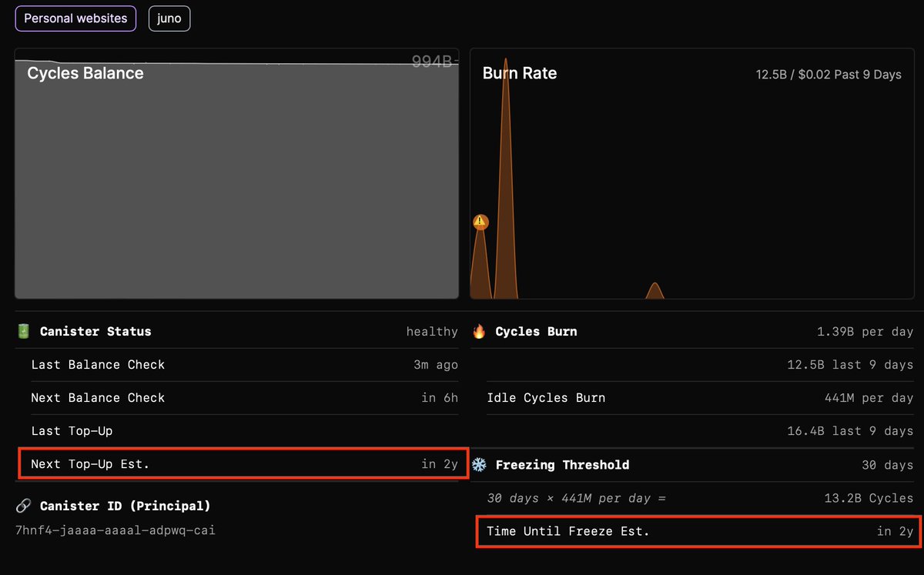Select the Personal websites filter chip
This screenshot has height=575, width=924.
point(75,18)
